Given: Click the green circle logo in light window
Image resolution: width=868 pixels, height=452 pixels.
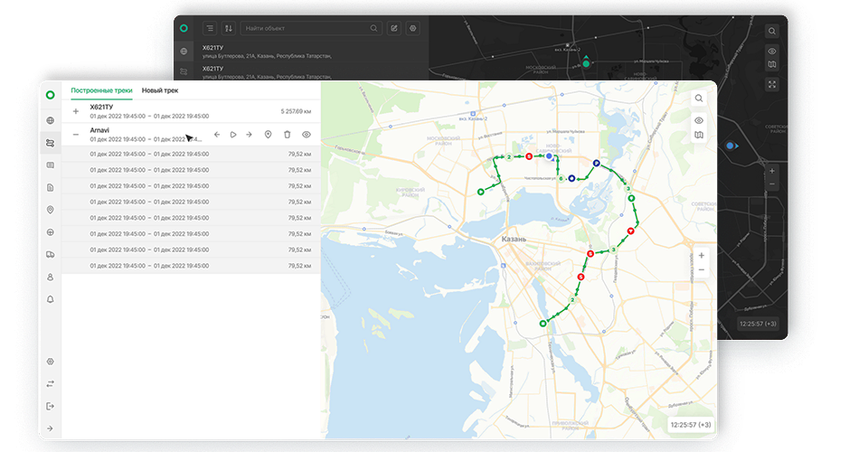Looking at the screenshot, I should (x=51, y=95).
